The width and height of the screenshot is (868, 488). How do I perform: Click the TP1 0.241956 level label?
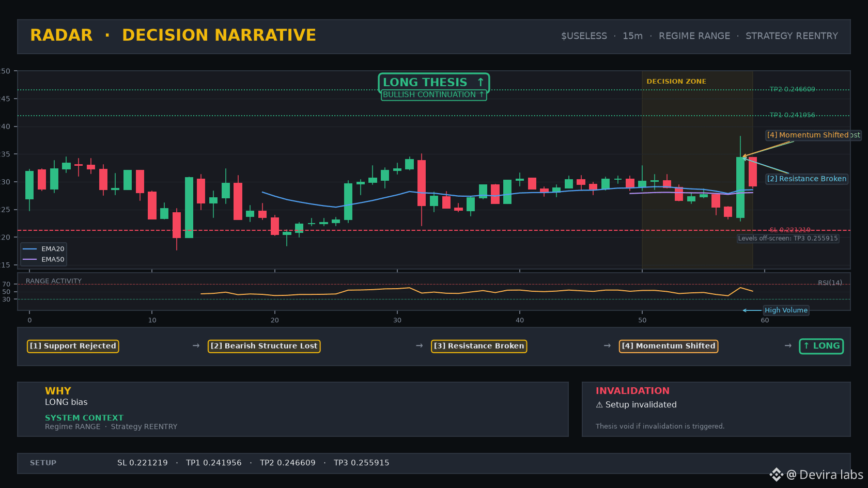792,115
